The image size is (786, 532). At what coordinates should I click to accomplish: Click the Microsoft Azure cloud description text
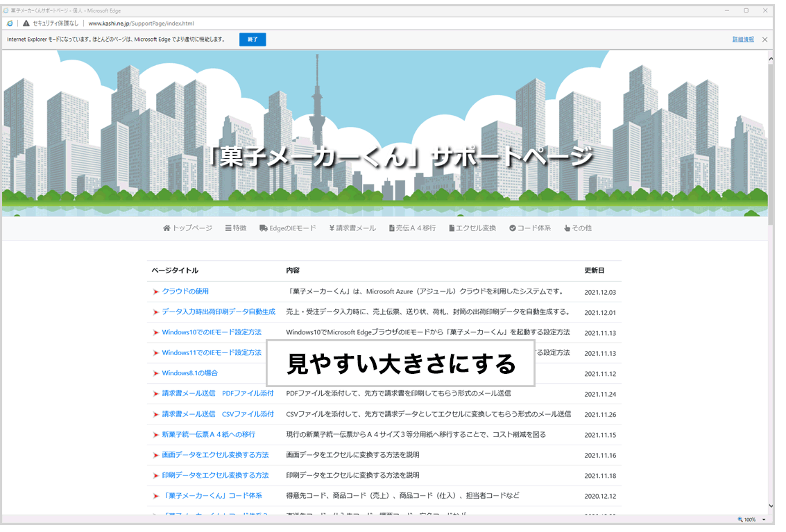(x=426, y=291)
